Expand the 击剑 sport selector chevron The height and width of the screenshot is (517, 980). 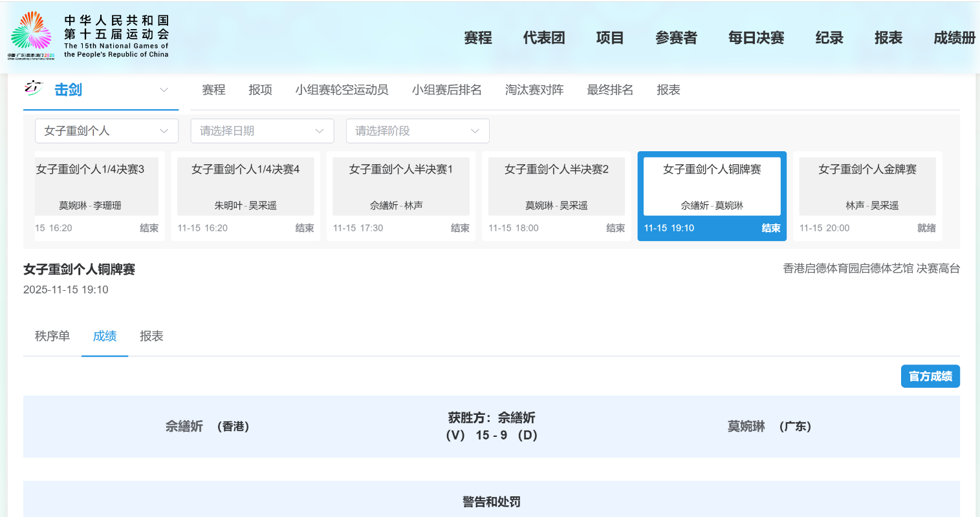tap(164, 90)
